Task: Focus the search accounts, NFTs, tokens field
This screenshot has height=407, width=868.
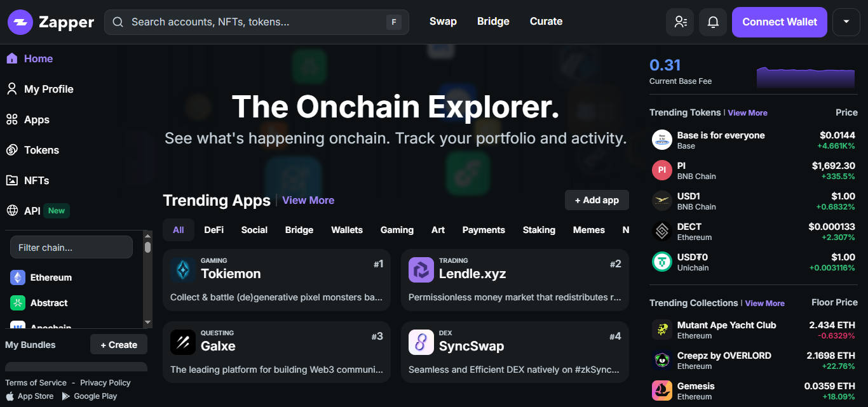Action: pyautogui.click(x=257, y=22)
